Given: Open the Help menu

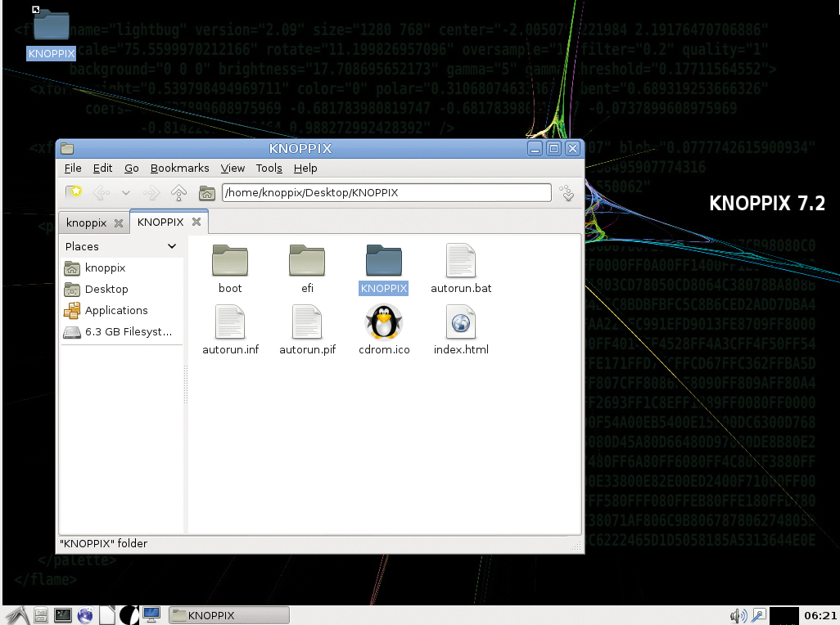Looking at the screenshot, I should [x=305, y=168].
